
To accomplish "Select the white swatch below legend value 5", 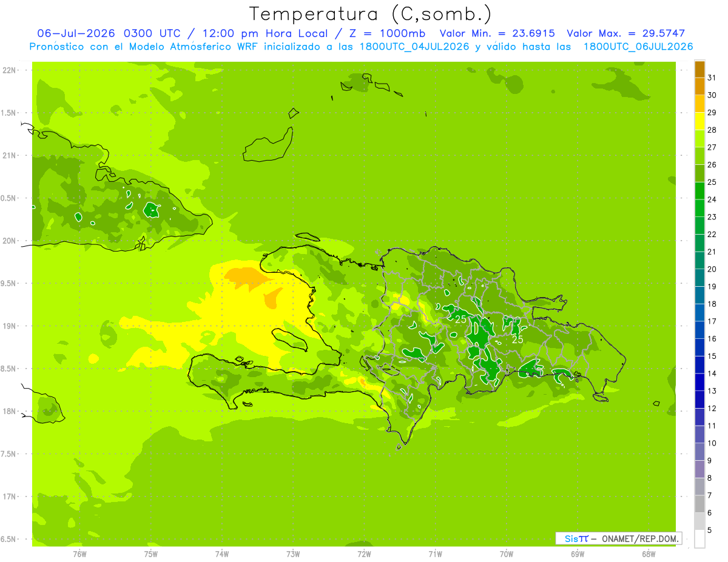I will 699,539.
